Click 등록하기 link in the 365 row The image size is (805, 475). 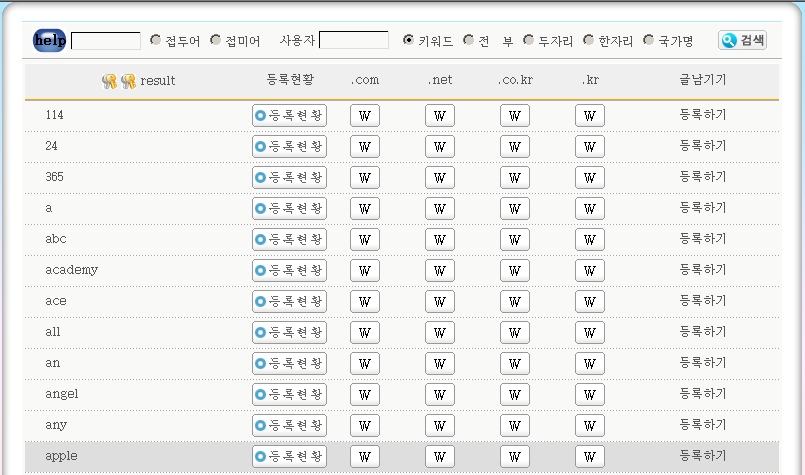click(x=703, y=177)
